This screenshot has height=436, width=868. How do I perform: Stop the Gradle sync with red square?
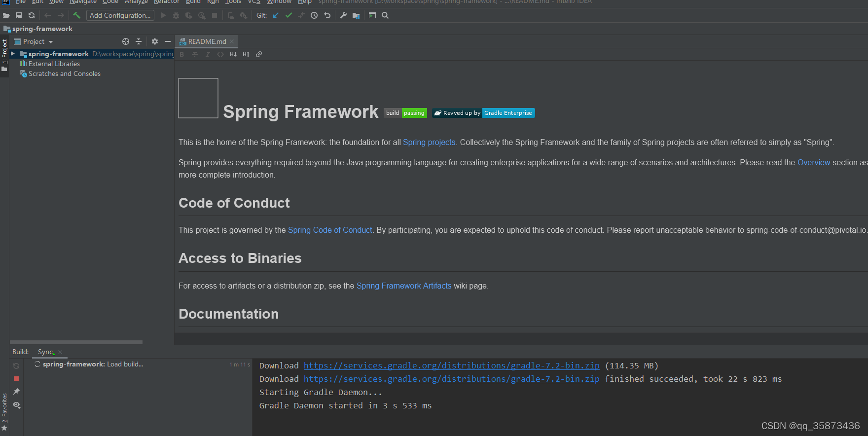[16, 379]
